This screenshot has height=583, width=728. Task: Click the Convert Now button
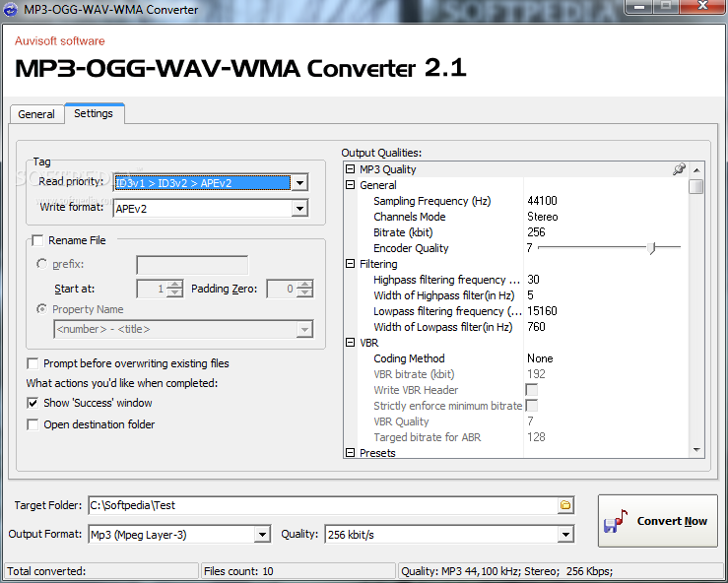coord(658,521)
